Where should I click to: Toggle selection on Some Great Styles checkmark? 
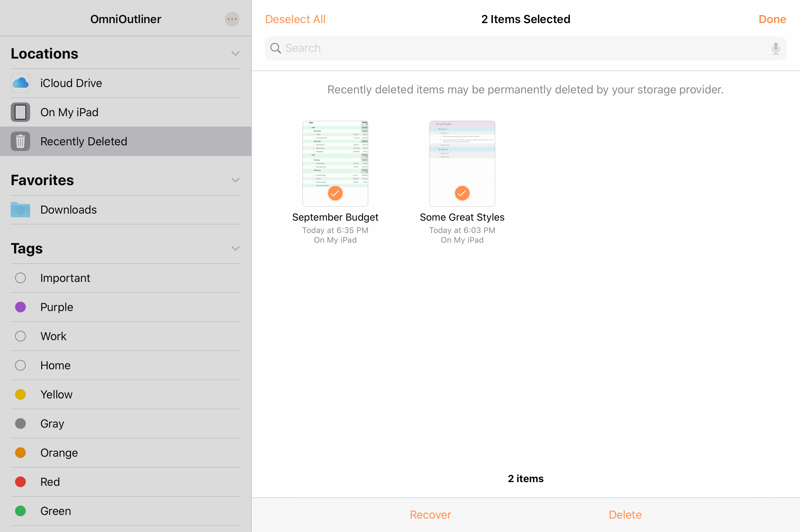pos(462,193)
